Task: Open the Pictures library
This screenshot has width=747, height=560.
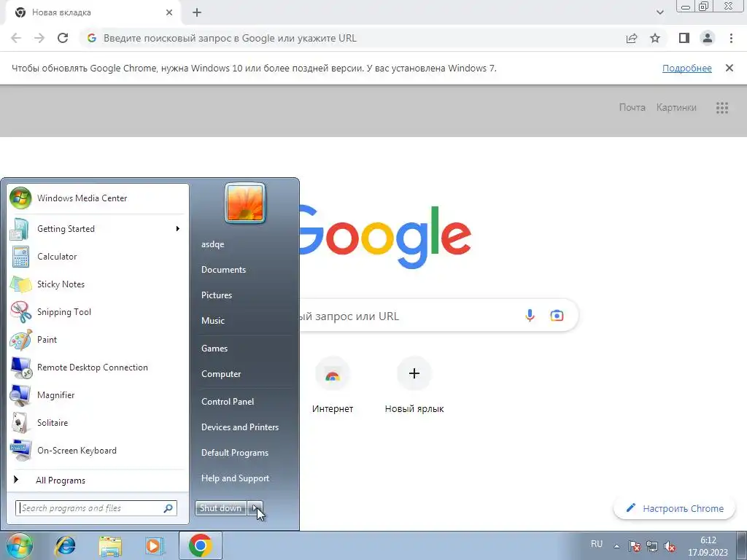Action: tap(245, 295)
